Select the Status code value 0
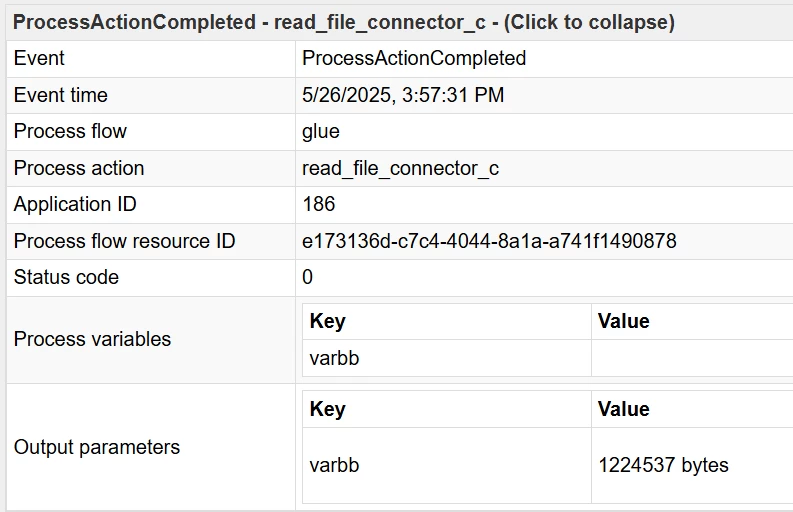Image resolution: width=793 pixels, height=512 pixels. (x=308, y=277)
